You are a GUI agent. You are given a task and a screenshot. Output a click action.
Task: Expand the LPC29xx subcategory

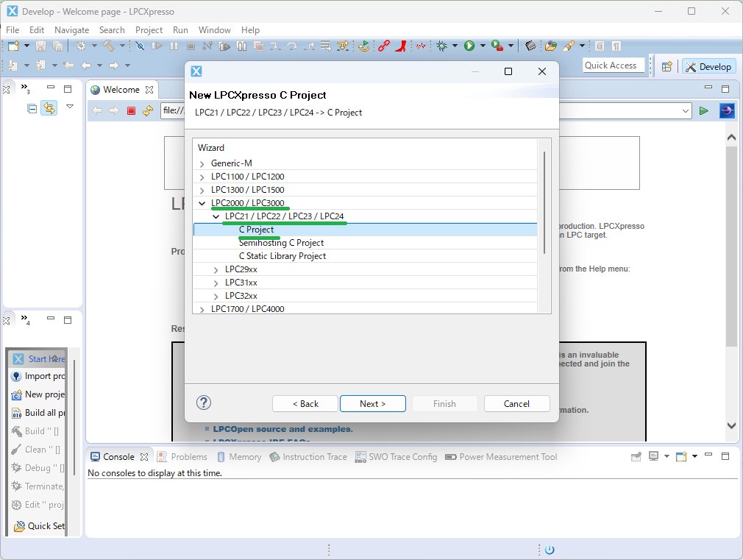click(216, 269)
